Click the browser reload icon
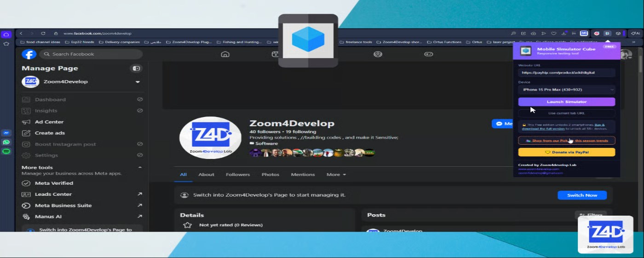 click(43, 34)
